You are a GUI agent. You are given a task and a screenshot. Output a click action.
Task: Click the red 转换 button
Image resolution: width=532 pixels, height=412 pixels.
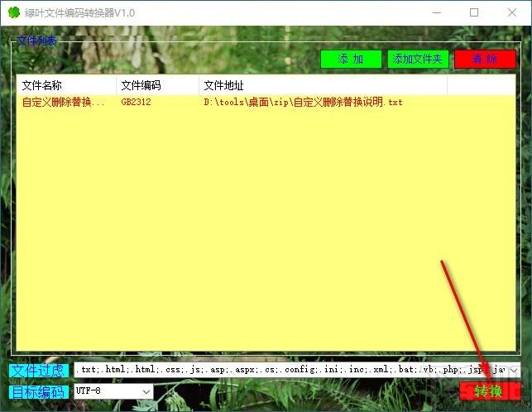[x=490, y=391]
